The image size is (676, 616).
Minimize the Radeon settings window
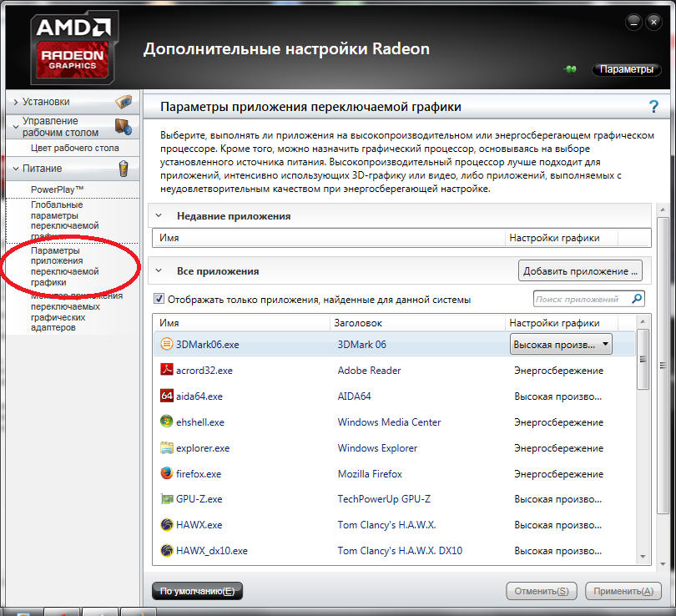(x=633, y=22)
